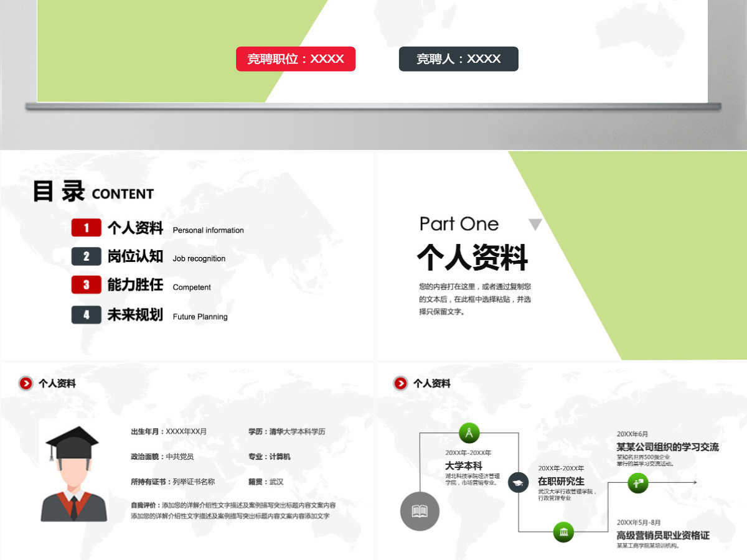Click the gray triangle beside Part One
747x560 pixels.
pyautogui.click(x=535, y=225)
